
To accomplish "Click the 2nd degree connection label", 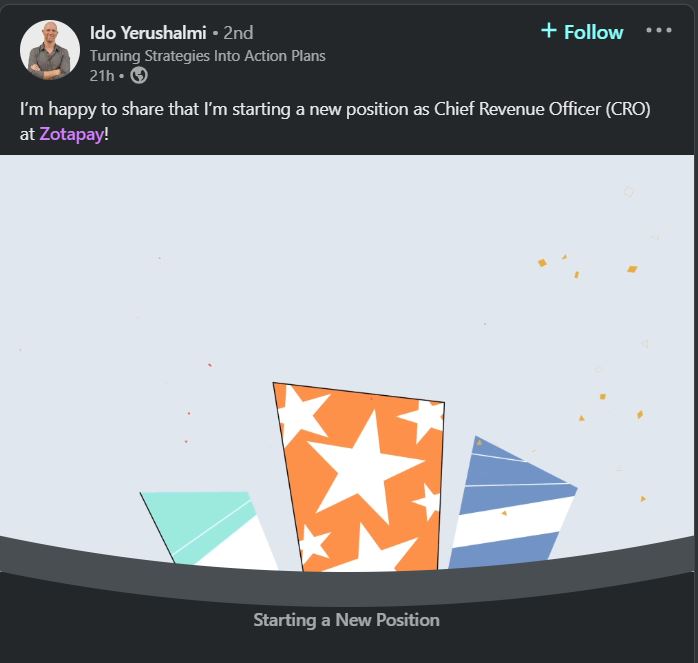I will [238, 33].
